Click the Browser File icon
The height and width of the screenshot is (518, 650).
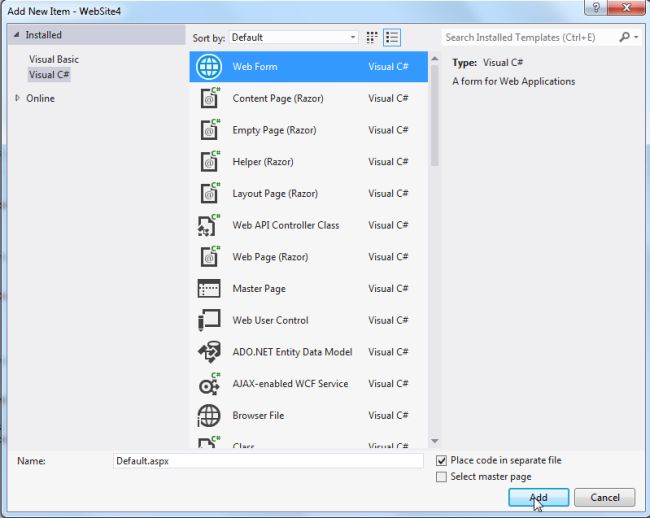(x=209, y=415)
